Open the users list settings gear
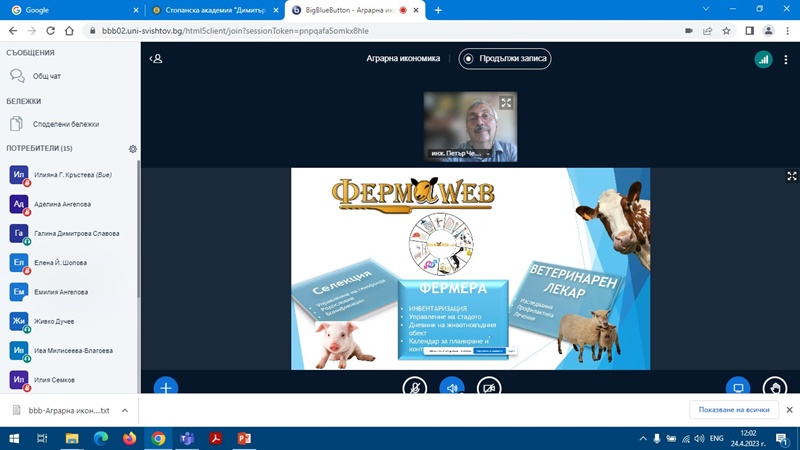This screenshot has width=800, height=450. [133, 149]
